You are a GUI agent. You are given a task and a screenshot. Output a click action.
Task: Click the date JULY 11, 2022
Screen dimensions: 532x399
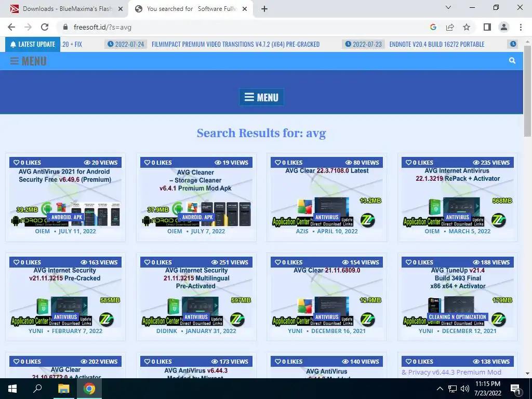[77, 231]
